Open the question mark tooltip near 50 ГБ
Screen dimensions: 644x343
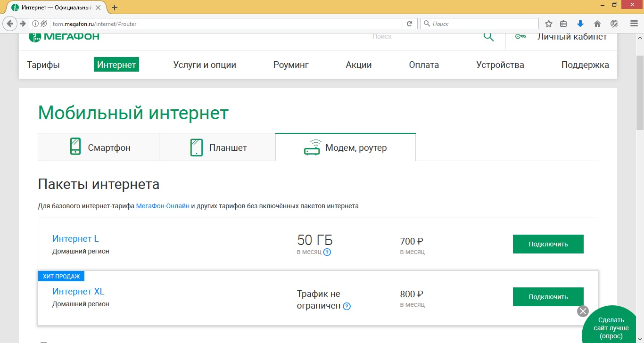pos(327,252)
